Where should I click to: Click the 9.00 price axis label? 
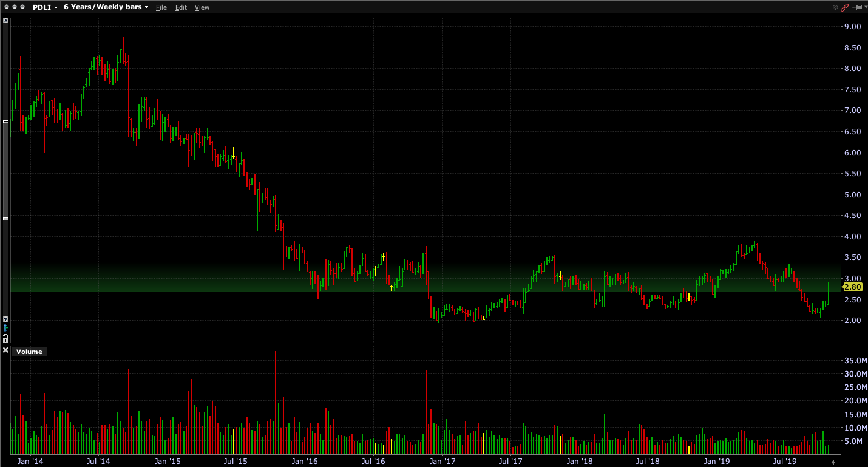(x=852, y=26)
